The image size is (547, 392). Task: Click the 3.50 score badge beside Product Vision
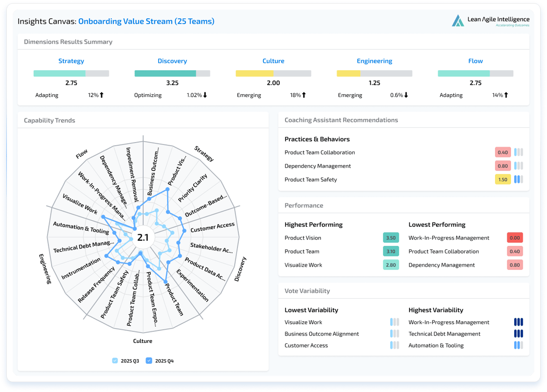[x=391, y=238]
